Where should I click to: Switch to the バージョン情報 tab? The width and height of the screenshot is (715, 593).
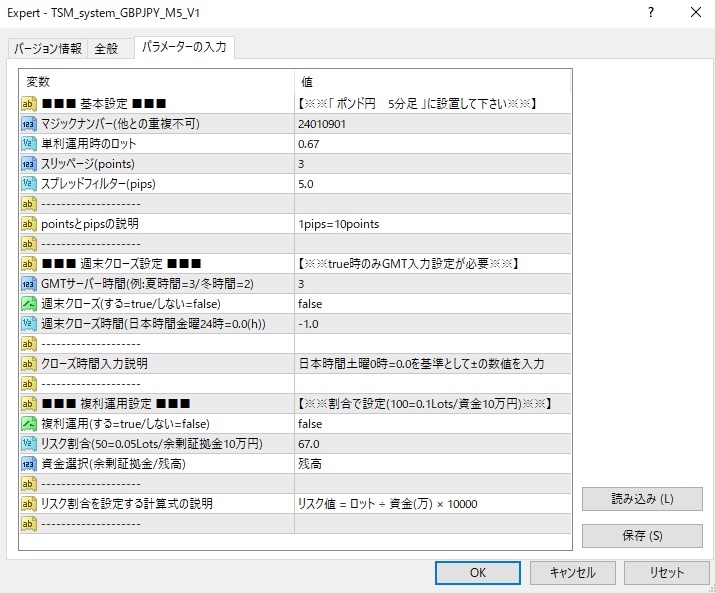(x=47, y=48)
